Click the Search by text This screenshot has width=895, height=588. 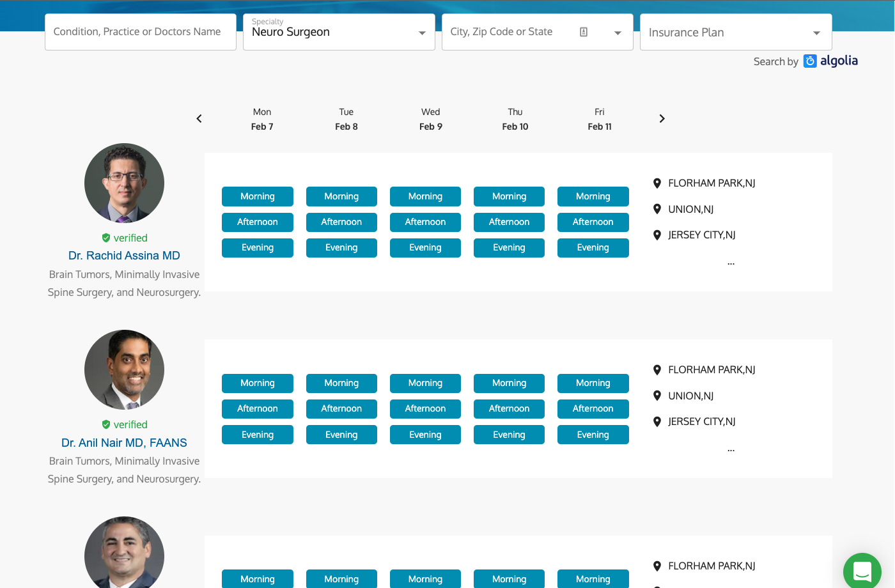tap(775, 61)
